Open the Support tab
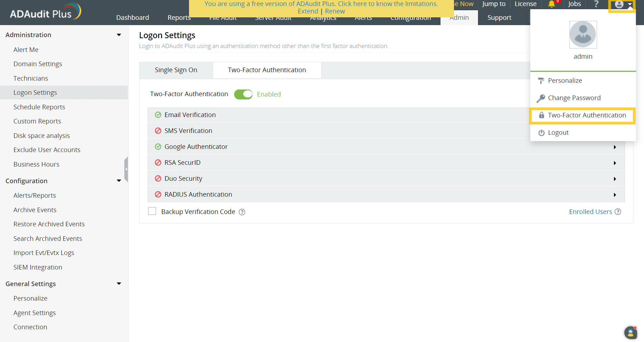 click(x=499, y=18)
